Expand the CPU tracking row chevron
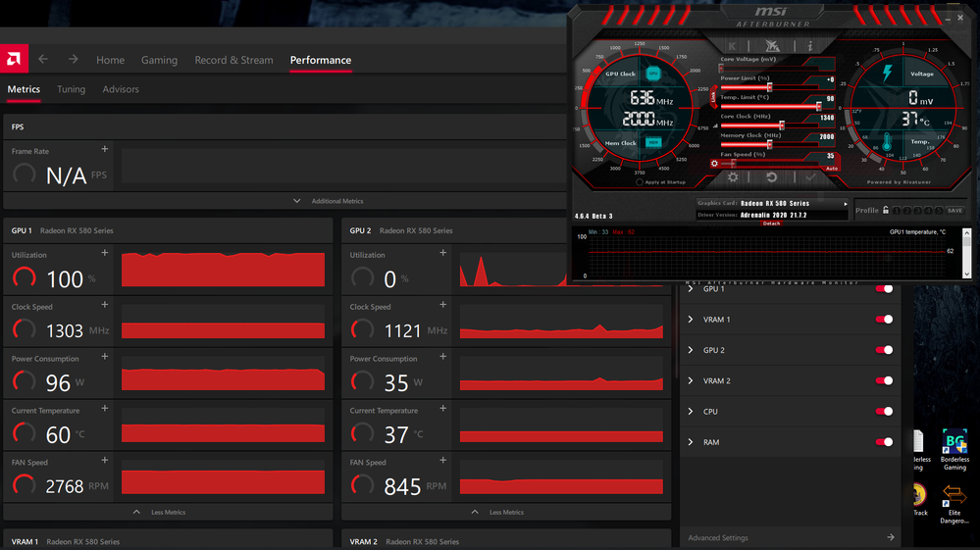 coord(691,411)
